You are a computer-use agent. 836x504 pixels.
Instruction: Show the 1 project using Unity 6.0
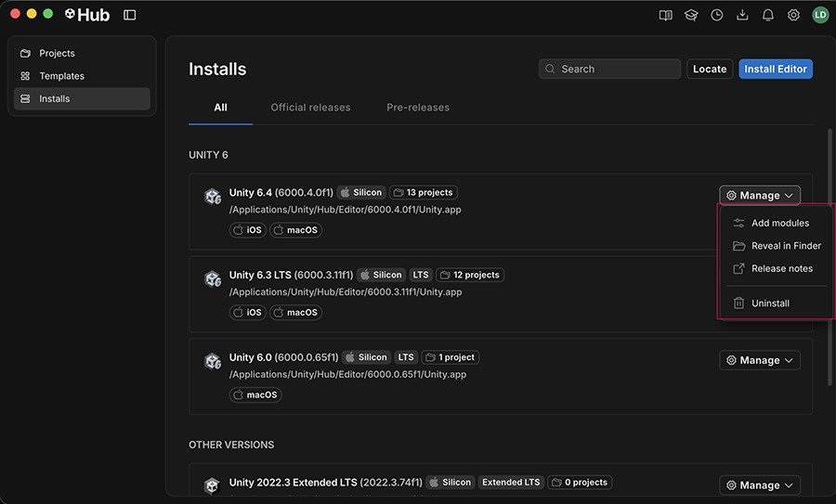coord(450,357)
